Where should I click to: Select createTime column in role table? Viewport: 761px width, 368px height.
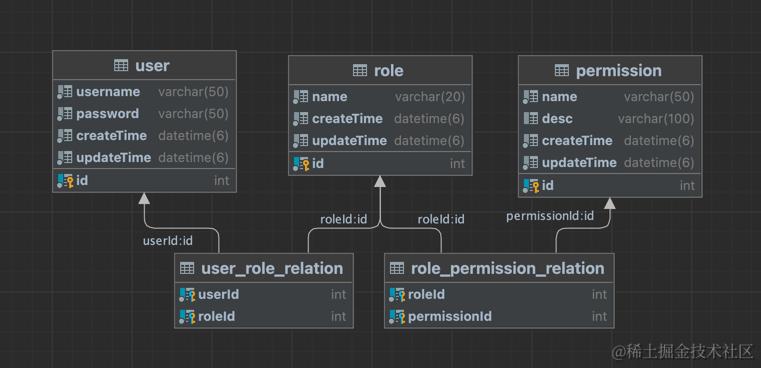(347, 118)
